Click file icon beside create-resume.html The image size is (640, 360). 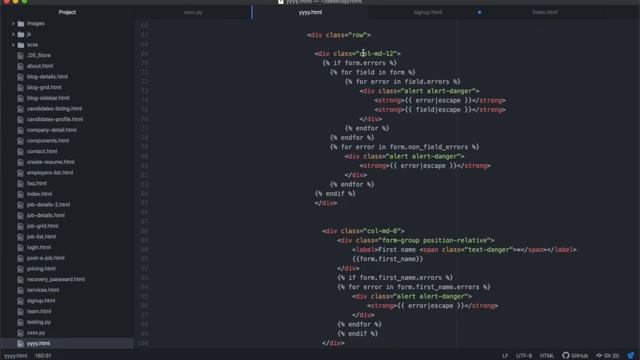pos(20,162)
